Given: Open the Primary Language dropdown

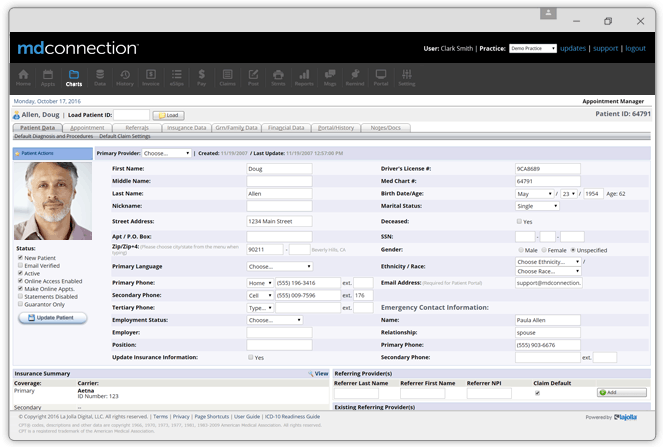Looking at the screenshot, I should click(279, 266).
